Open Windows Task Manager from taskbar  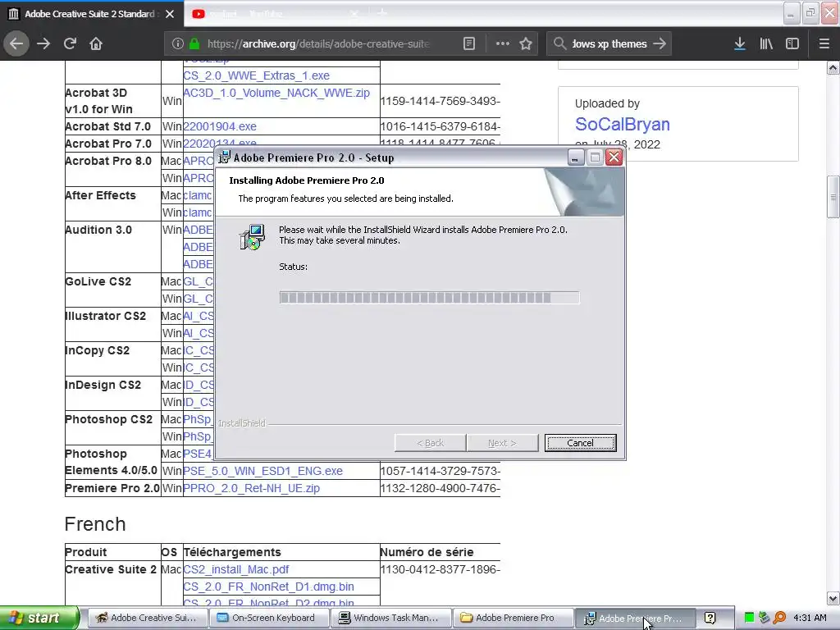coord(390,619)
